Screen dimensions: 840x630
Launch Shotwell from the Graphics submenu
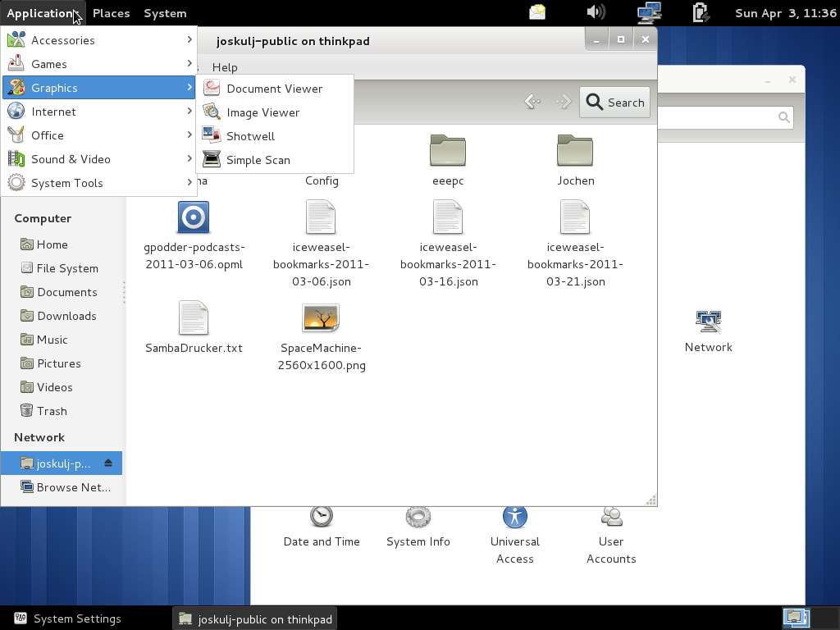[x=250, y=136]
